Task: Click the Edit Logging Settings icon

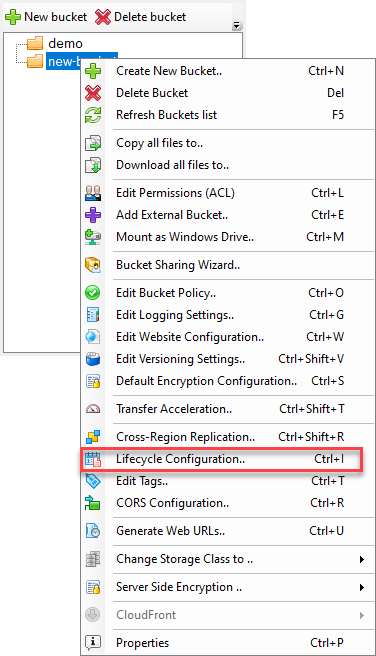Action: tap(93, 315)
